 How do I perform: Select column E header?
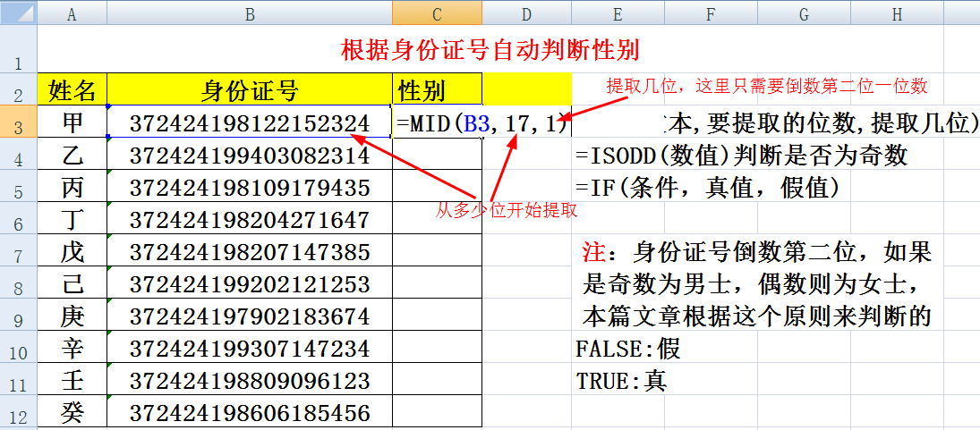617,13
